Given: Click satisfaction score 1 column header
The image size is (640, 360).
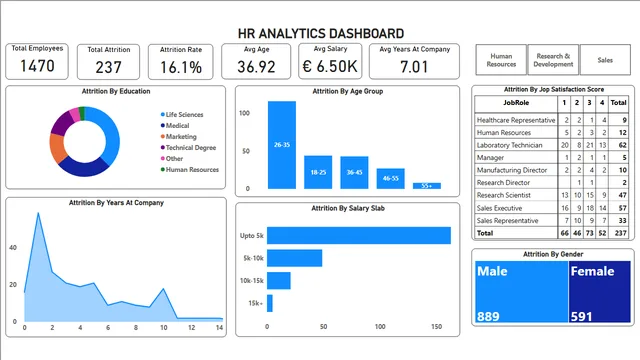Looking at the screenshot, I should click(x=564, y=103).
